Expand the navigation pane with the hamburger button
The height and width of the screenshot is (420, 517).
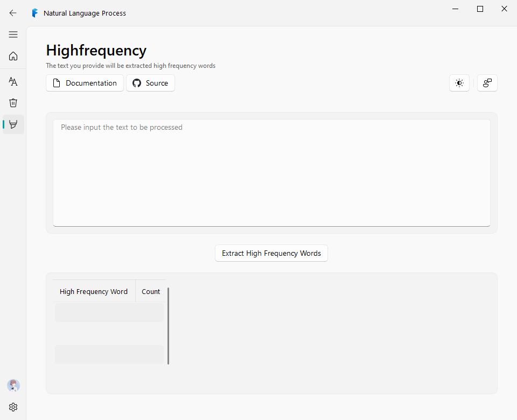pos(13,34)
